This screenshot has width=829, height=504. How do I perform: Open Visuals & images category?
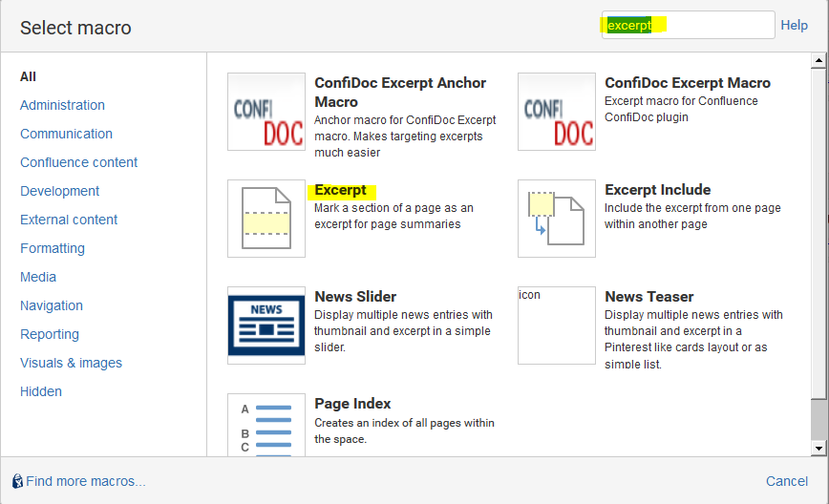71,363
